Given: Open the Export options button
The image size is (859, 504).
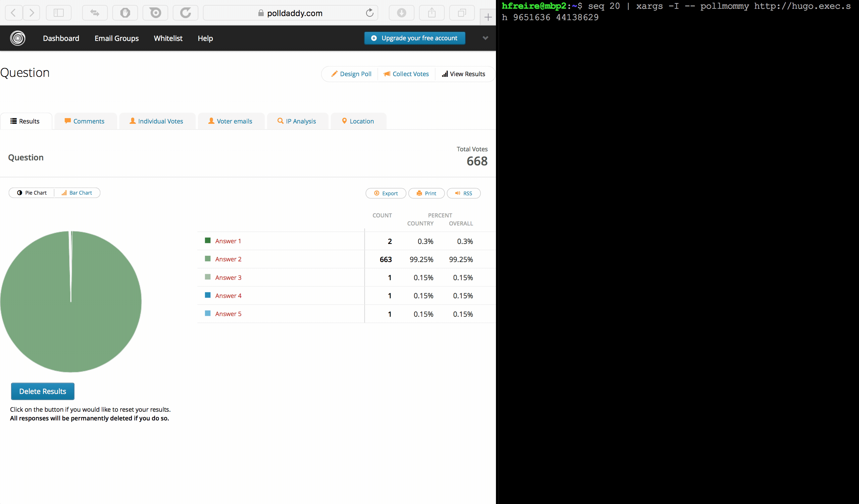Looking at the screenshot, I should pos(386,194).
